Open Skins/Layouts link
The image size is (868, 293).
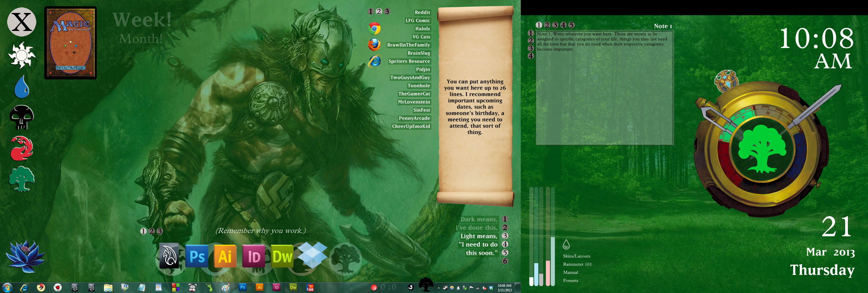coord(576,256)
